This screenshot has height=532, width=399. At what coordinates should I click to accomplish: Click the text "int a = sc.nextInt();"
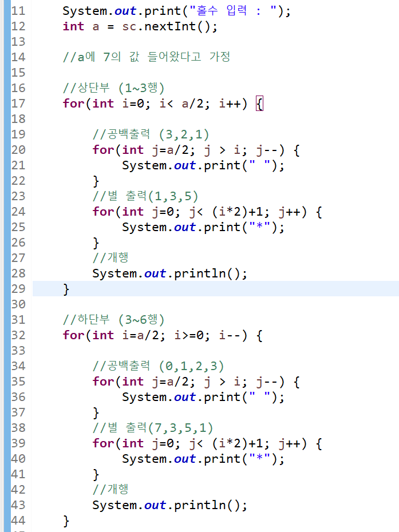click(x=140, y=26)
